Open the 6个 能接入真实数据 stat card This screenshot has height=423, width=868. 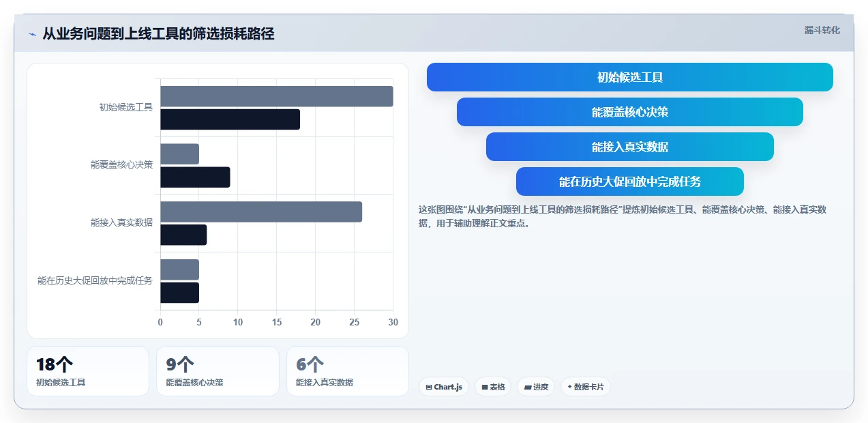[348, 371]
